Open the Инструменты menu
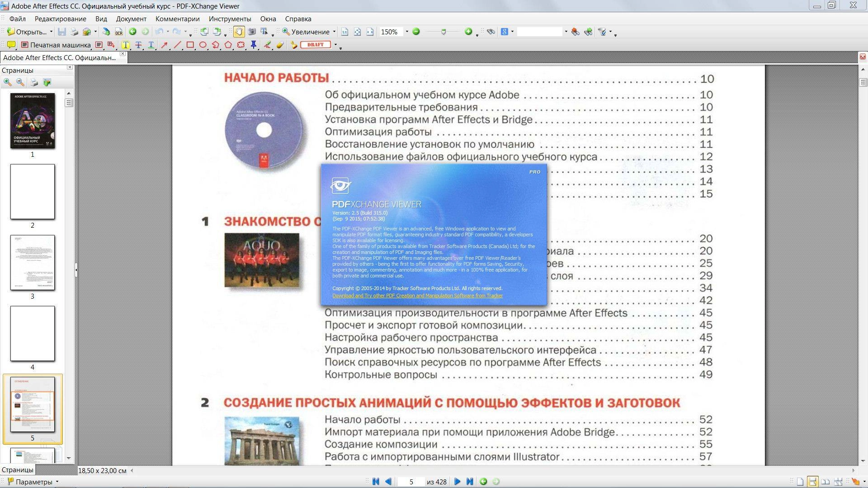Viewport: 868px width, 488px height. (230, 19)
